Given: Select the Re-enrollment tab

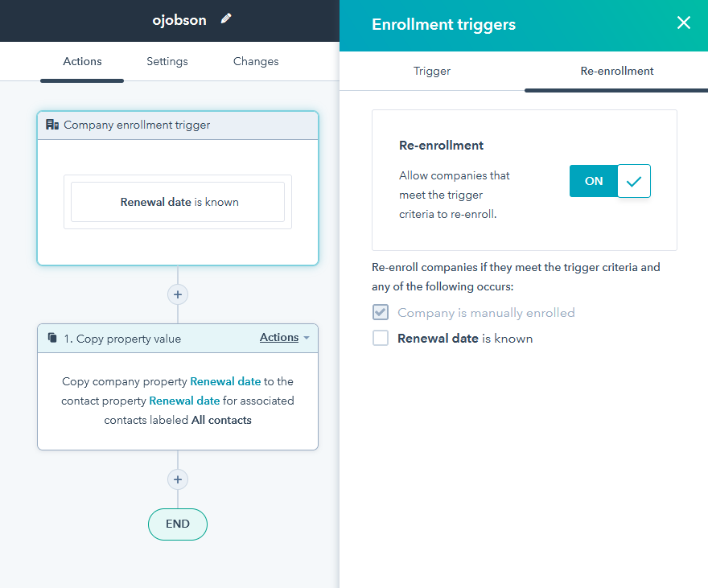Looking at the screenshot, I should point(616,71).
